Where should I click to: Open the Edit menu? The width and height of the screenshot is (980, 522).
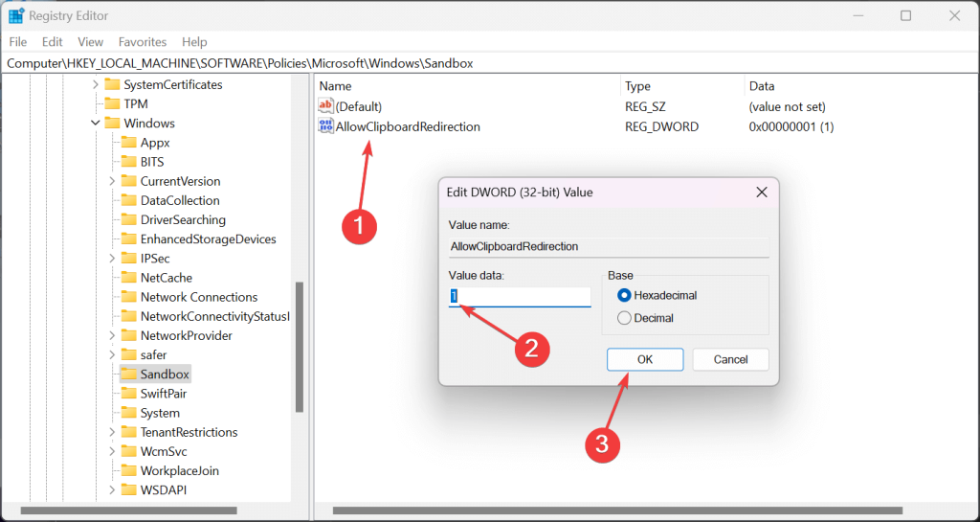53,42
